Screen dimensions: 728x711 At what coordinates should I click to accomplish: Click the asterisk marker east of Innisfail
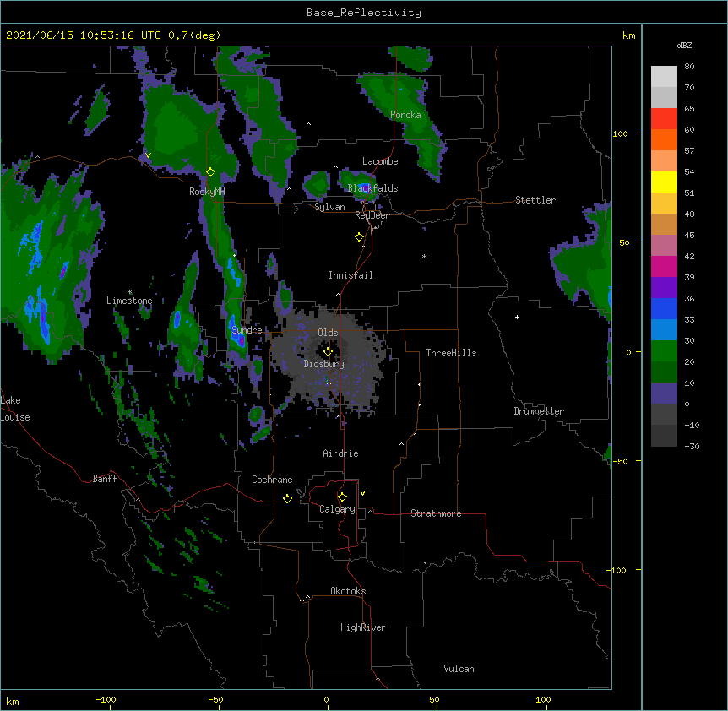[x=424, y=257]
